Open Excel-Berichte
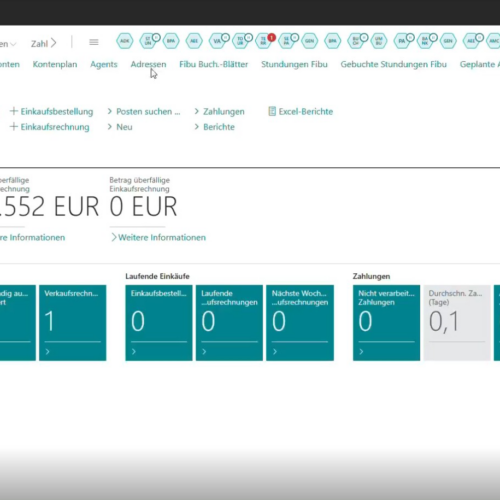This screenshot has height=500, width=500. pyautogui.click(x=301, y=111)
